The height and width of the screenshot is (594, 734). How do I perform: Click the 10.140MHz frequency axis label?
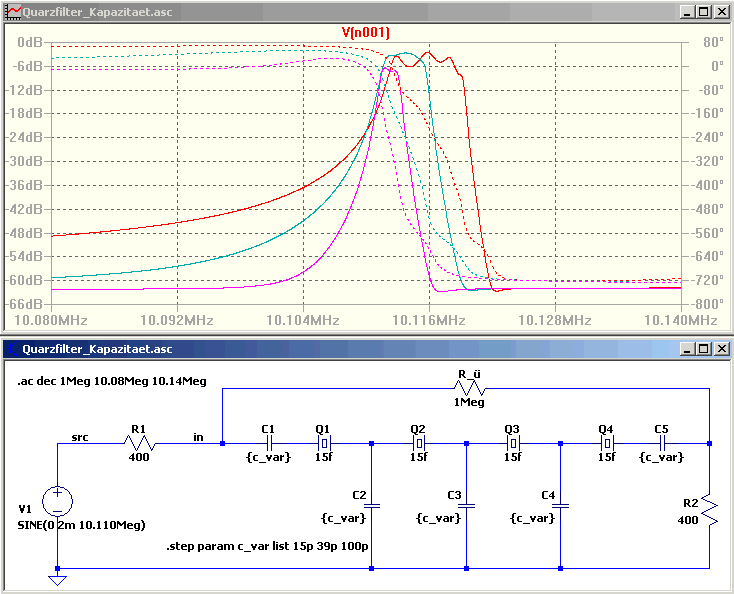click(681, 320)
